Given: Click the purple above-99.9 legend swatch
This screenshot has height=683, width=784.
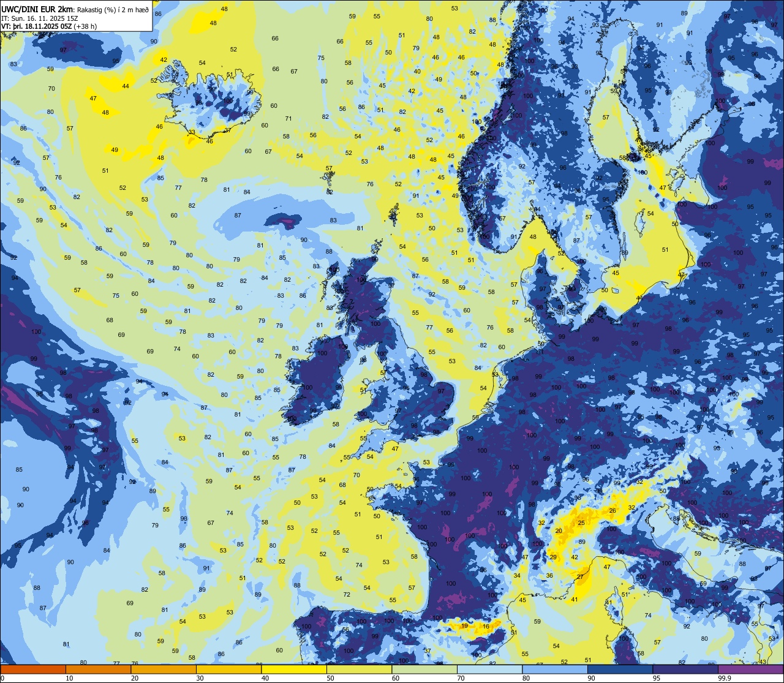Looking at the screenshot, I should click(750, 670).
